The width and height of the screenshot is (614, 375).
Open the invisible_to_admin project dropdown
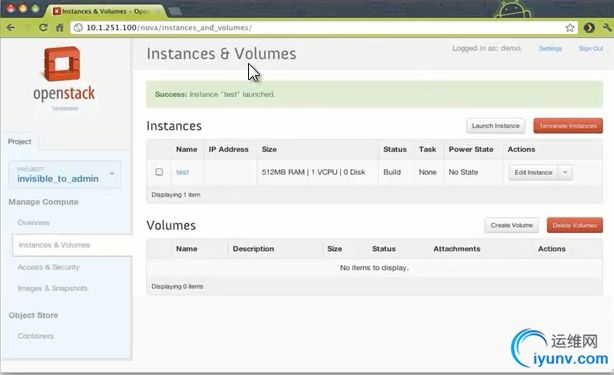(65, 175)
